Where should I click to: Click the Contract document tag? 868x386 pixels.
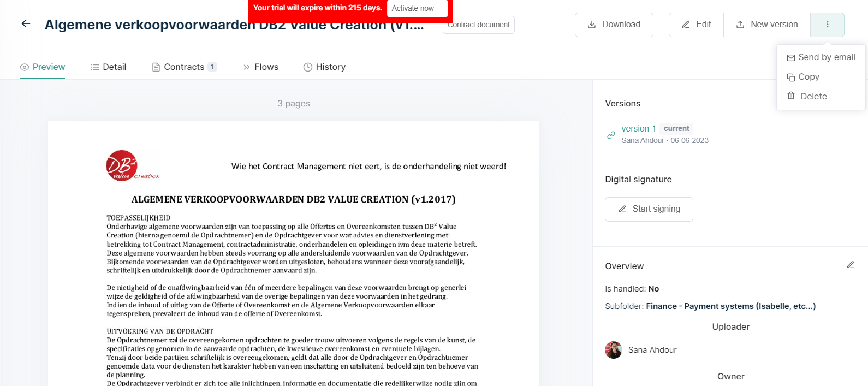click(x=479, y=25)
